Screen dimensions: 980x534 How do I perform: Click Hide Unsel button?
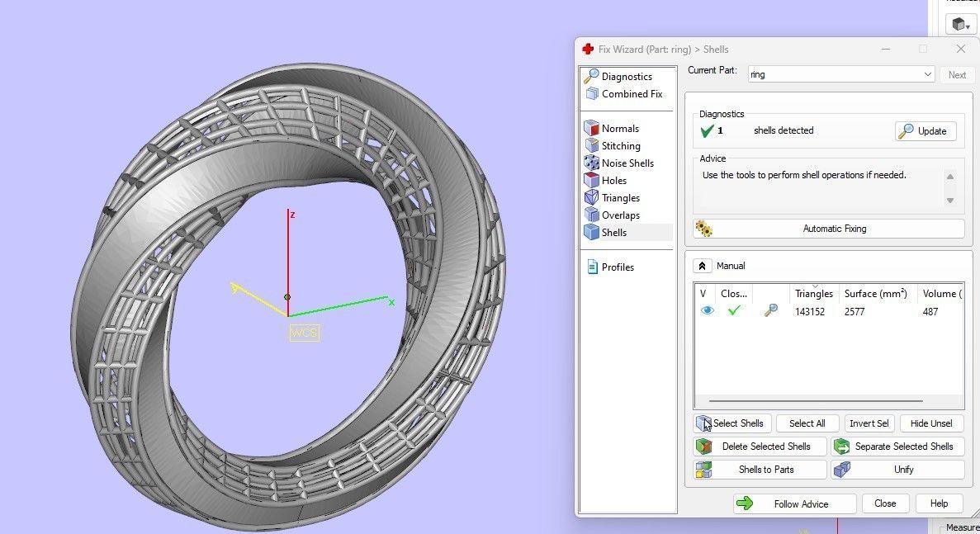click(931, 423)
